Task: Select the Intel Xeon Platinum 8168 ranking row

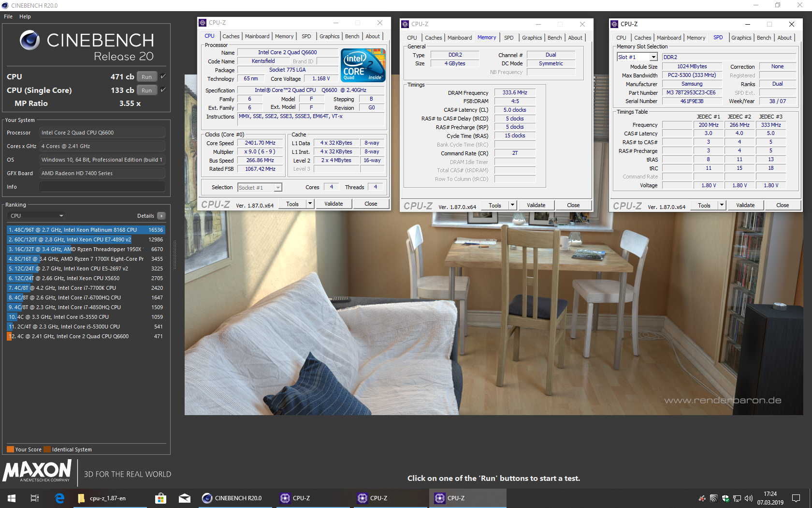Action: pyautogui.click(x=86, y=230)
